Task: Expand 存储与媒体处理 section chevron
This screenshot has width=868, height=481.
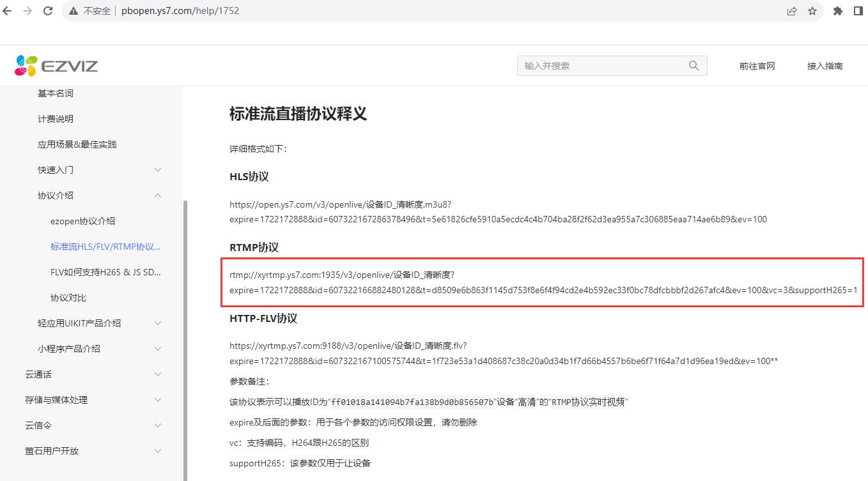Action: (158, 400)
